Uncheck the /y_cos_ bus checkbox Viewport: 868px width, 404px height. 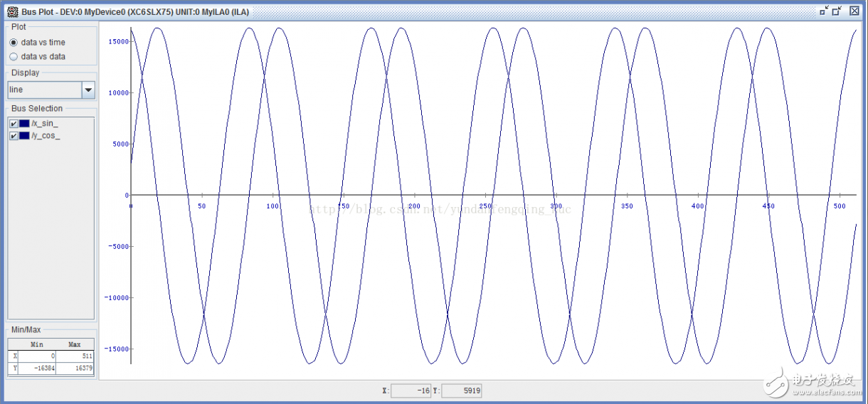(14, 136)
